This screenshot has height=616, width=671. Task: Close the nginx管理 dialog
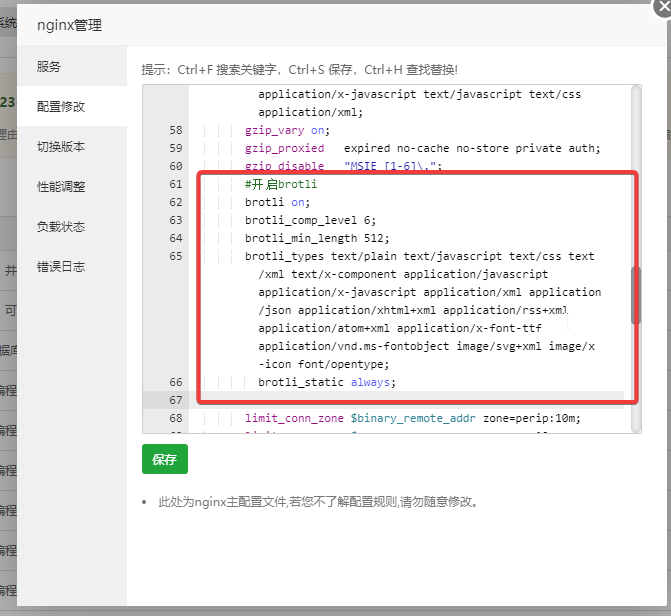click(661, 5)
